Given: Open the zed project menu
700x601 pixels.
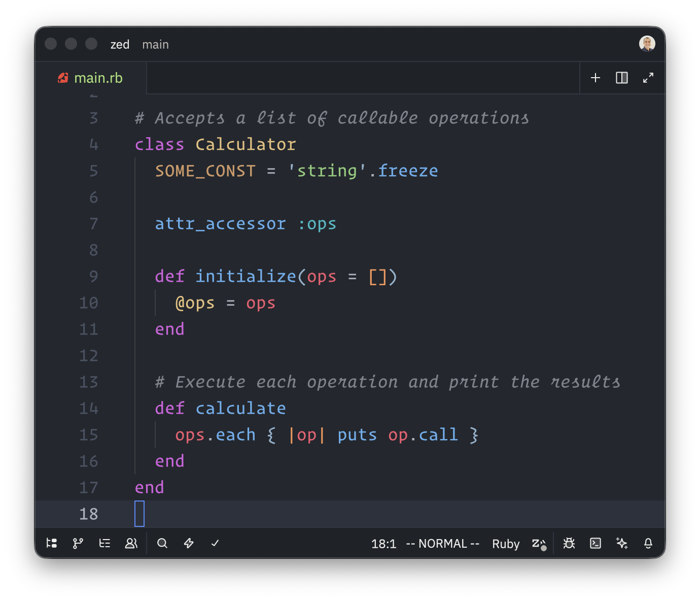Looking at the screenshot, I should pos(120,44).
